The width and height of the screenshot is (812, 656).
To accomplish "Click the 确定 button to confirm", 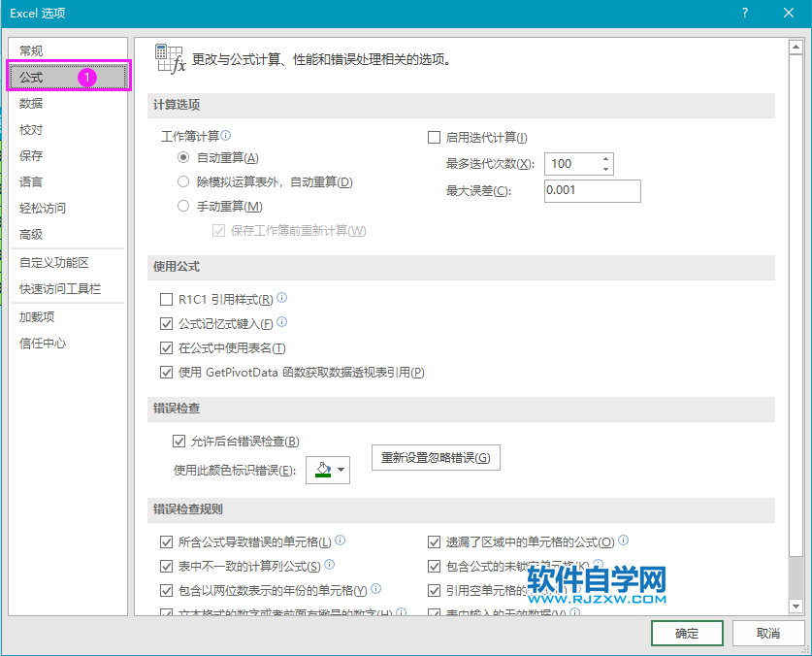I will pyautogui.click(x=686, y=632).
